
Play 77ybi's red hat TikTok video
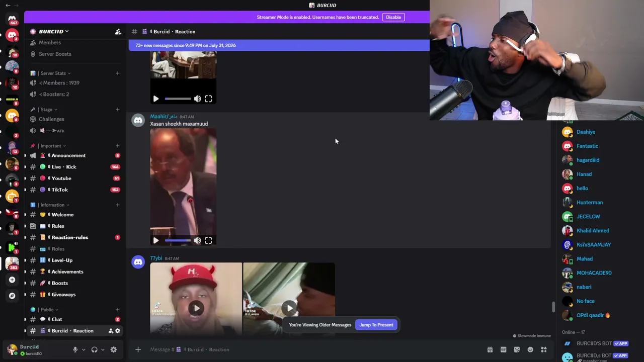pyautogui.click(x=196, y=308)
